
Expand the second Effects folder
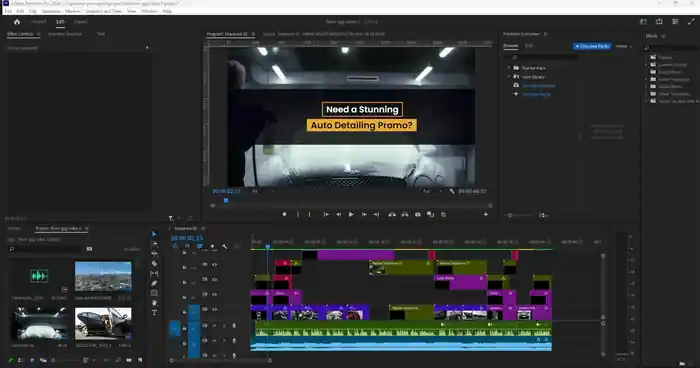click(x=646, y=65)
